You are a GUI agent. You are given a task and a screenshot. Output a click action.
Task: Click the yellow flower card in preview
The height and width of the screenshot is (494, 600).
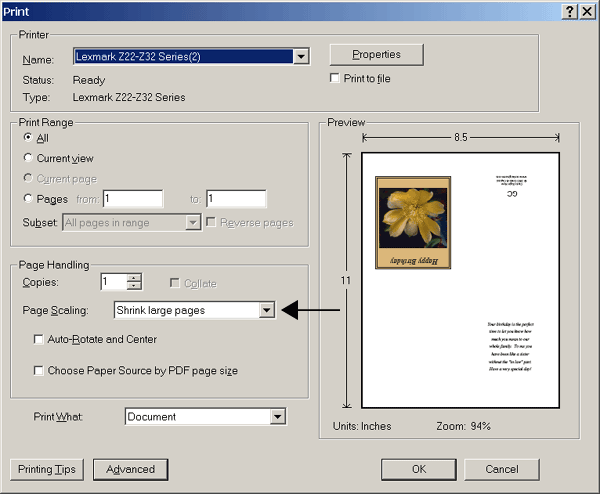pyautogui.click(x=410, y=223)
